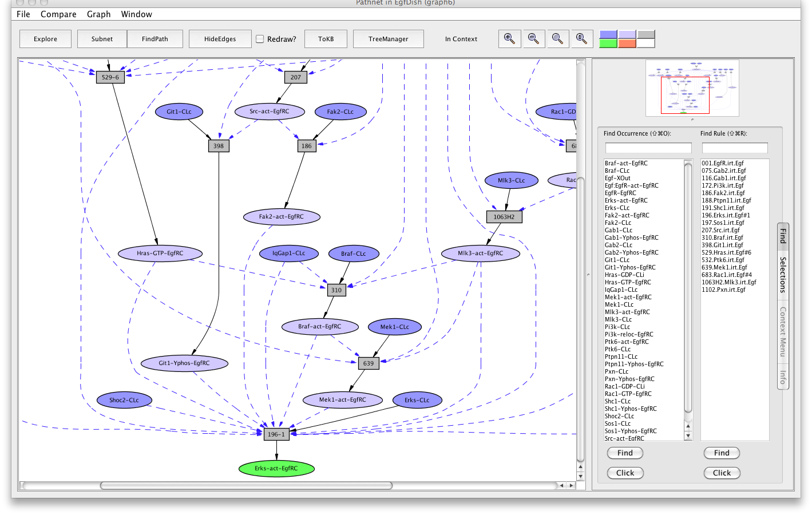Toggle the Redraw? checkbox

point(260,39)
